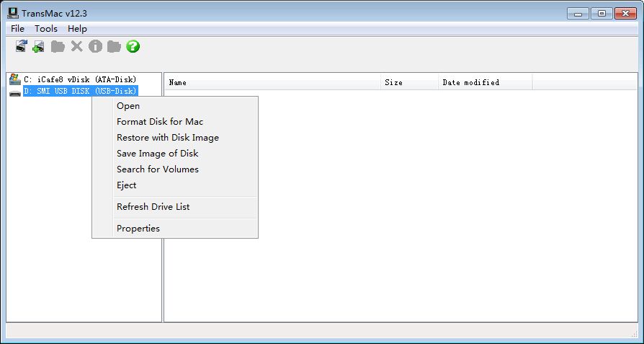Click the TransMac app icon in title bar
This screenshot has width=644, height=344.
point(13,13)
